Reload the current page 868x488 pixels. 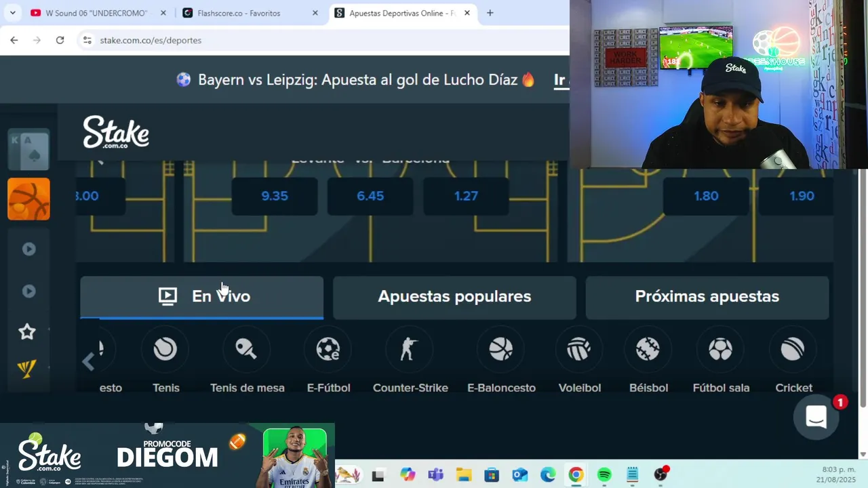coord(60,40)
